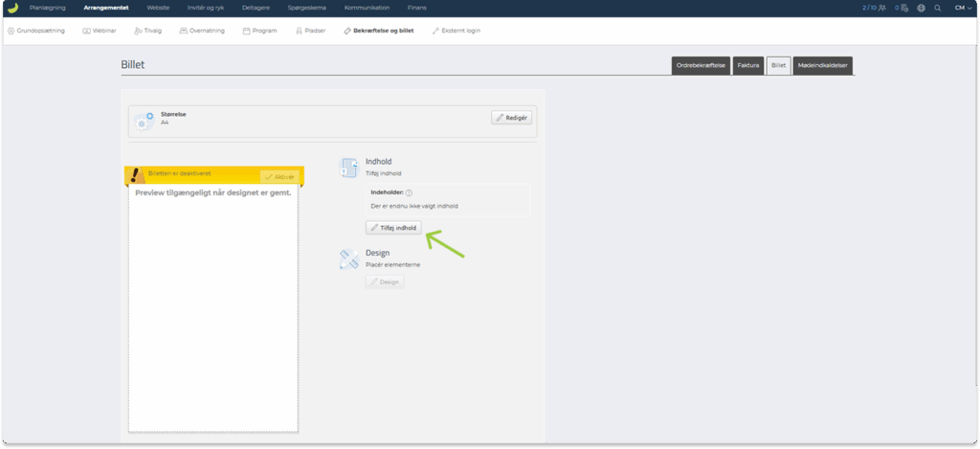The width and height of the screenshot is (980, 449).
Task: Switch to the Faktura tab
Action: click(748, 66)
